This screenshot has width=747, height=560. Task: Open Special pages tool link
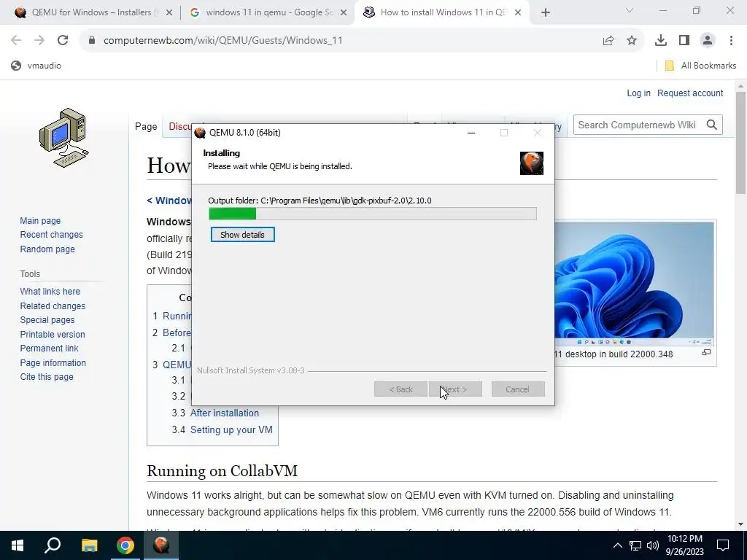[47, 320]
